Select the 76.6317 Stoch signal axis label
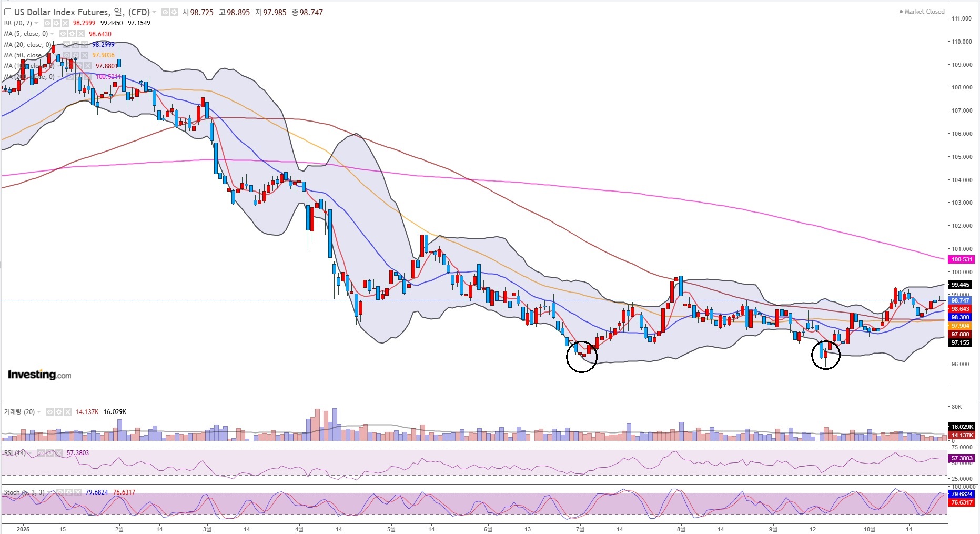This screenshot has height=534, width=980. click(x=962, y=502)
